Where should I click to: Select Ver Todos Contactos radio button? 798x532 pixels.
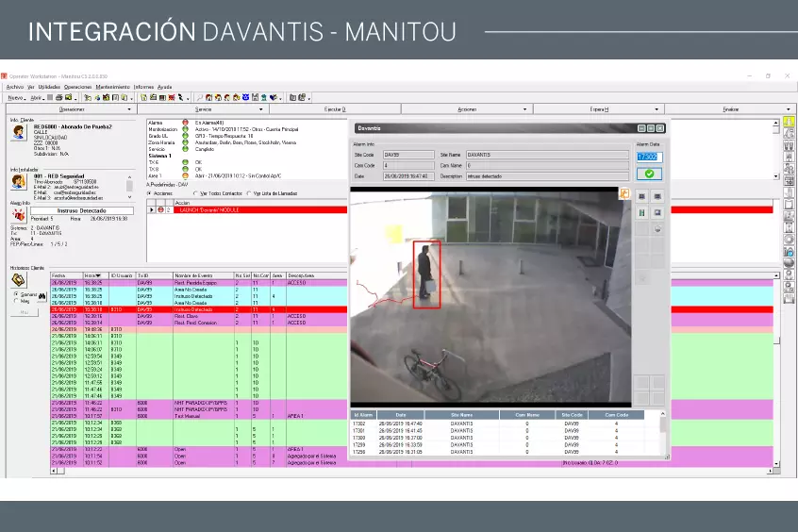pos(196,193)
